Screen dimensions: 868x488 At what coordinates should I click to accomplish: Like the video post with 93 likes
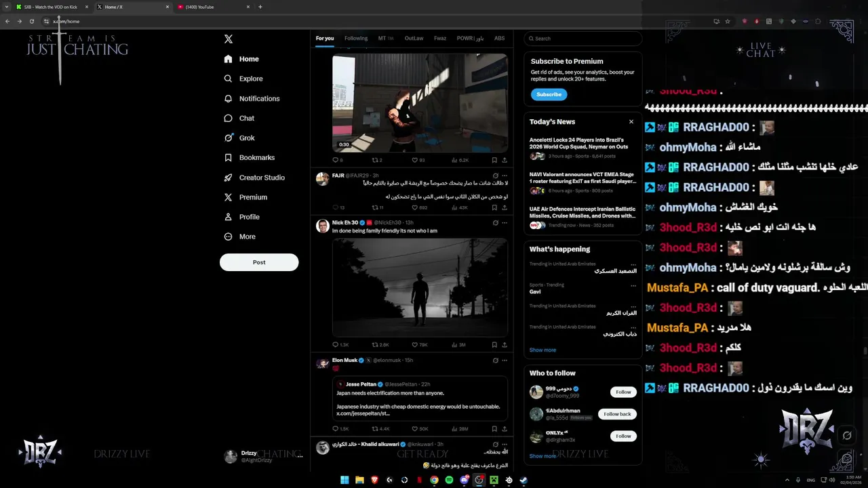416,161
